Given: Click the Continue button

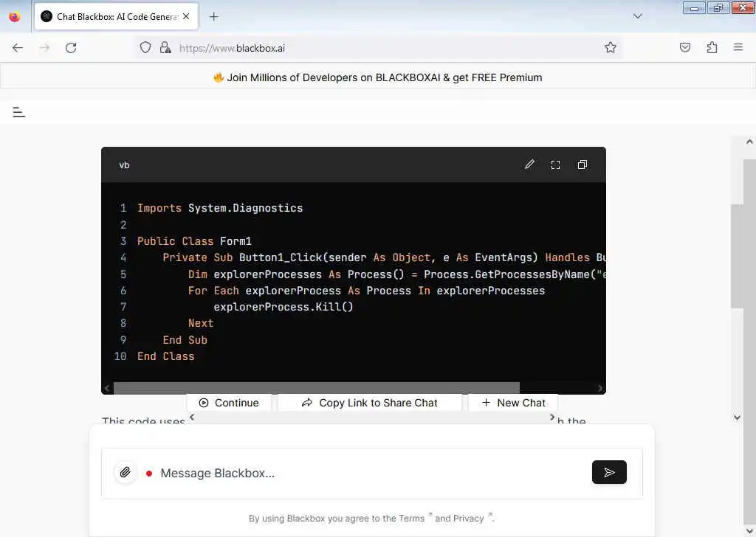Looking at the screenshot, I should pos(229,403).
